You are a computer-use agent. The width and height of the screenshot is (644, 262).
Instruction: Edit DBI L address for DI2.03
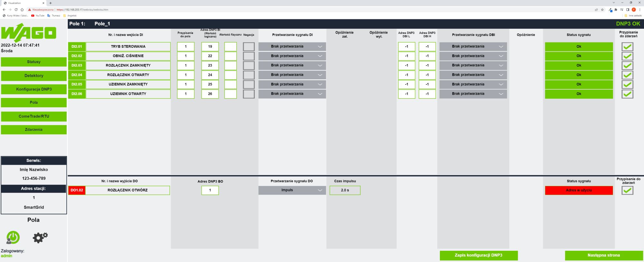(406, 65)
